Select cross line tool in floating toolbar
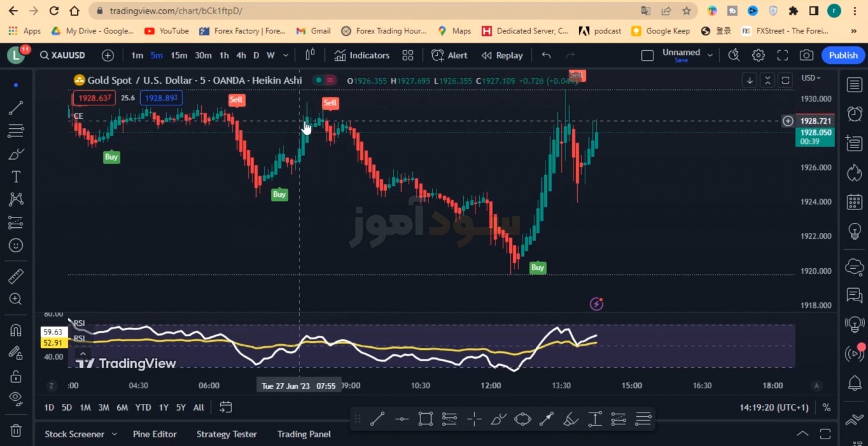The width and height of the screenshot is (868, 446). [x=474, y=419]
